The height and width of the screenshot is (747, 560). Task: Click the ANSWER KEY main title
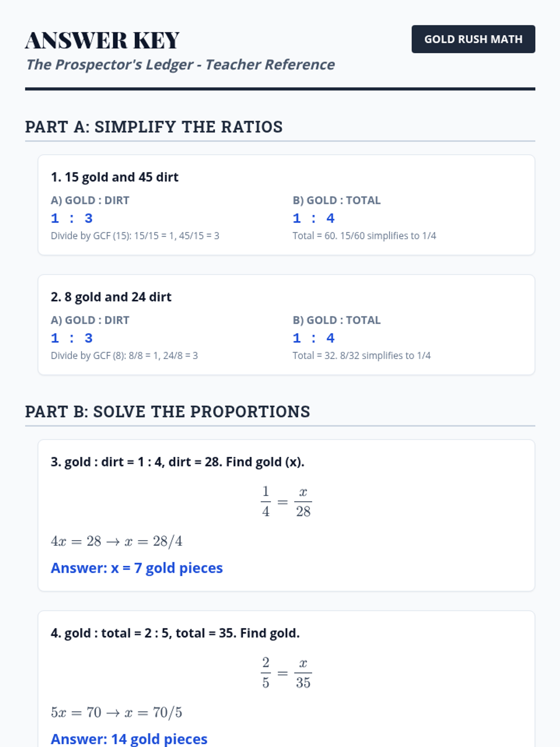tap(102, 40)
